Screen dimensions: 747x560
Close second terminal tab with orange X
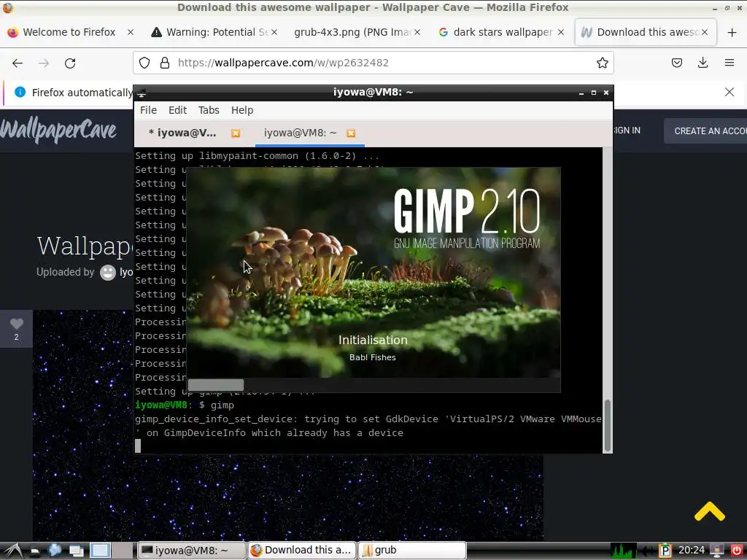tap(351, 133)
